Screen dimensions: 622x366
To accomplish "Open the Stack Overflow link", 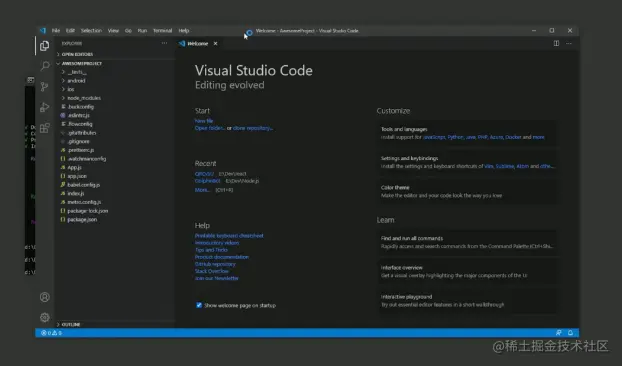I will [212, 271].
